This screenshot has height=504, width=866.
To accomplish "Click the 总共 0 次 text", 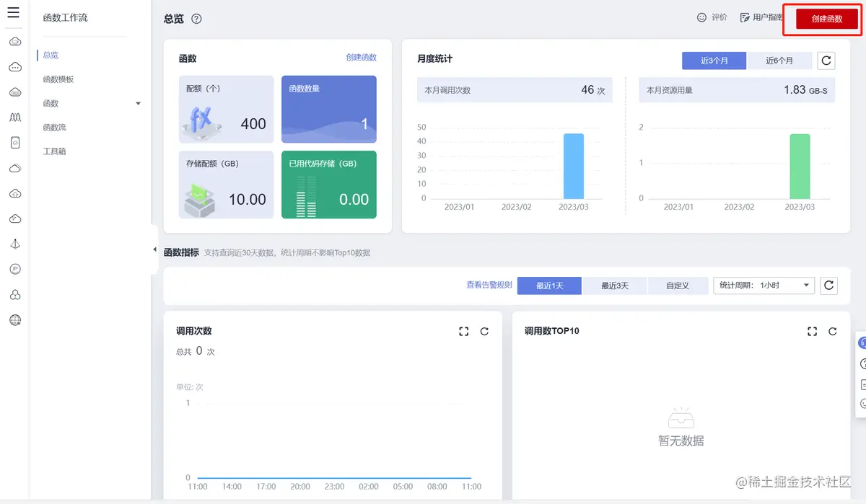I will pos(196,351).
